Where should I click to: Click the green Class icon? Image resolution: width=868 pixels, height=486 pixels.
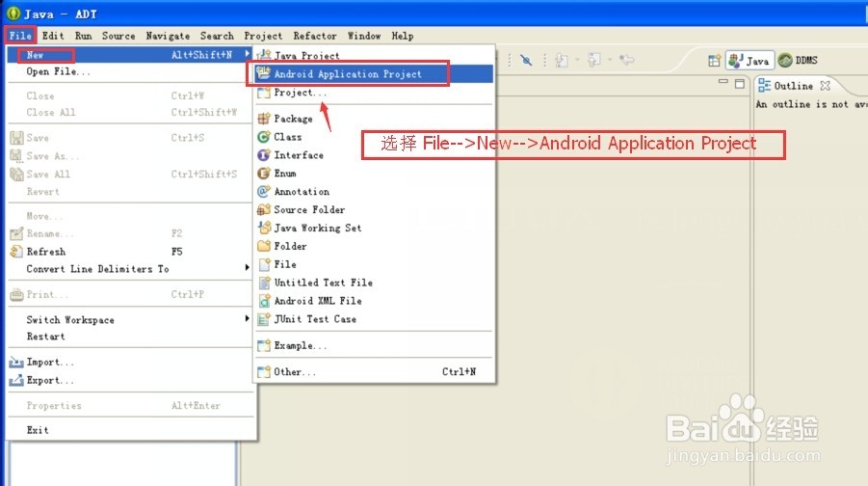pyautogui.click(x=264, y=136)
